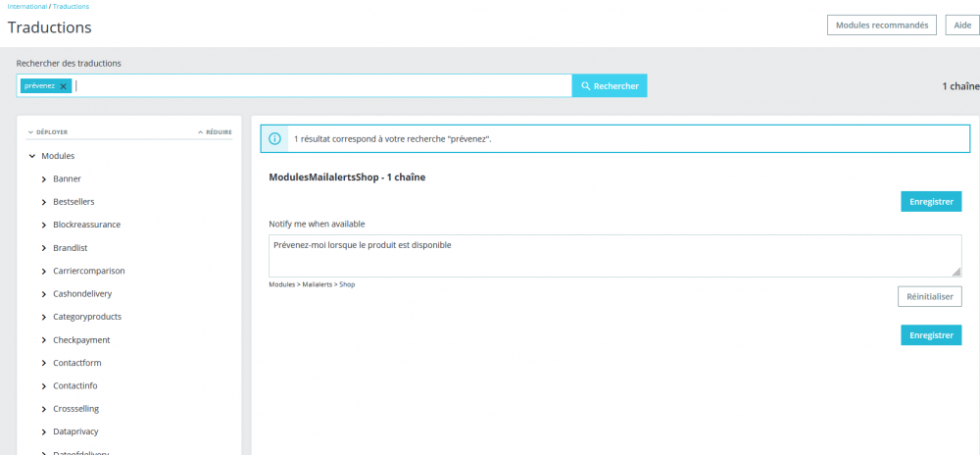Edit the Prévenez-moi translation textarea
Viewport: 980px width, 455px height.
615,256
